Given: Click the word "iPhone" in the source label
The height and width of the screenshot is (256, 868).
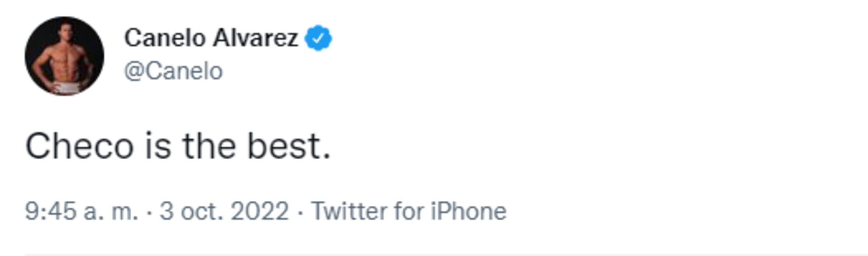Looking at the screenshot, I should pyautogui.click(x=468, y=211).
